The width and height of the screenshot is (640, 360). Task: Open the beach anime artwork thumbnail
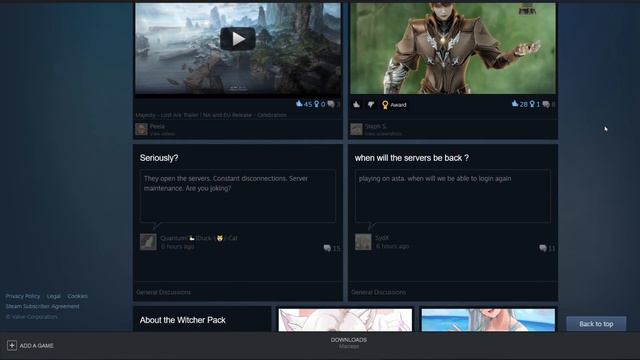coord(488,320)
